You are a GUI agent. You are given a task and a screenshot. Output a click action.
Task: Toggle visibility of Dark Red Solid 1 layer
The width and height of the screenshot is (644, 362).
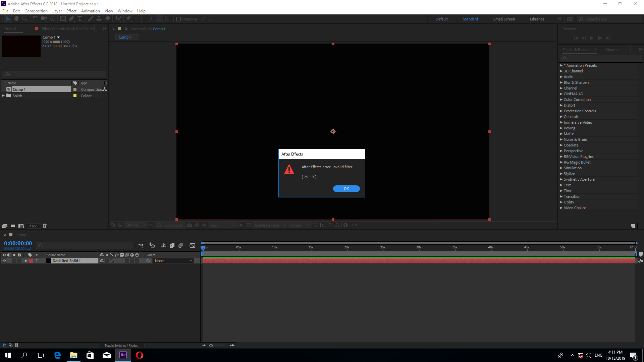pyautogui.click(x=4, y=261)
